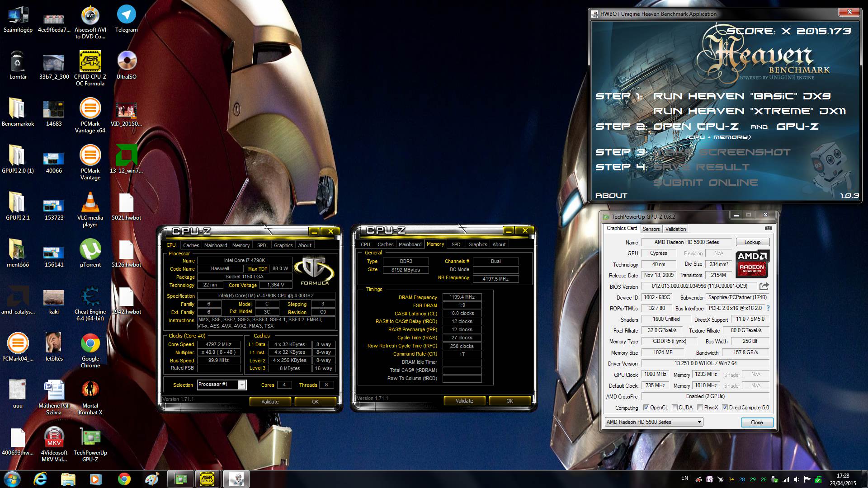Open 4Videosoft MKV Video icon

54,445
